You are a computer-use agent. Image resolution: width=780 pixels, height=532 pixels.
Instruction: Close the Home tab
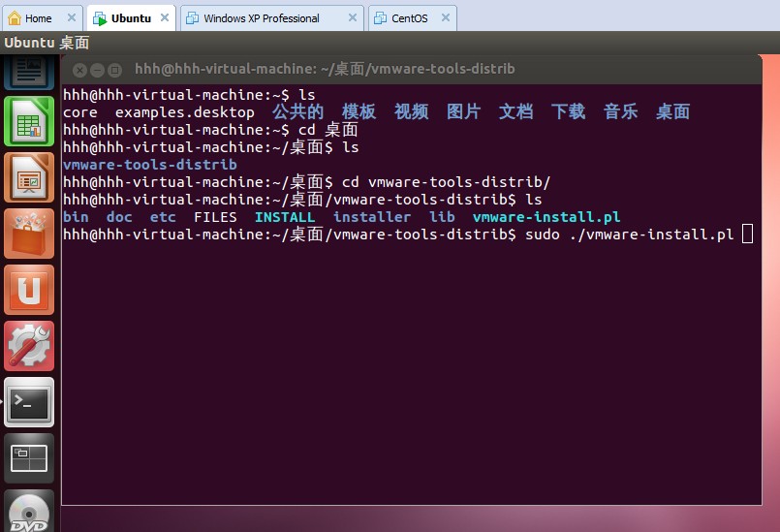(72, 17)
